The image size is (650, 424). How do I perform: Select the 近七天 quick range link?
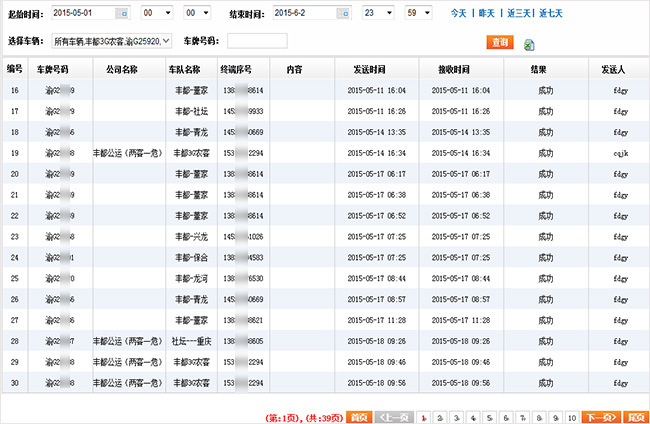[551, 13]
